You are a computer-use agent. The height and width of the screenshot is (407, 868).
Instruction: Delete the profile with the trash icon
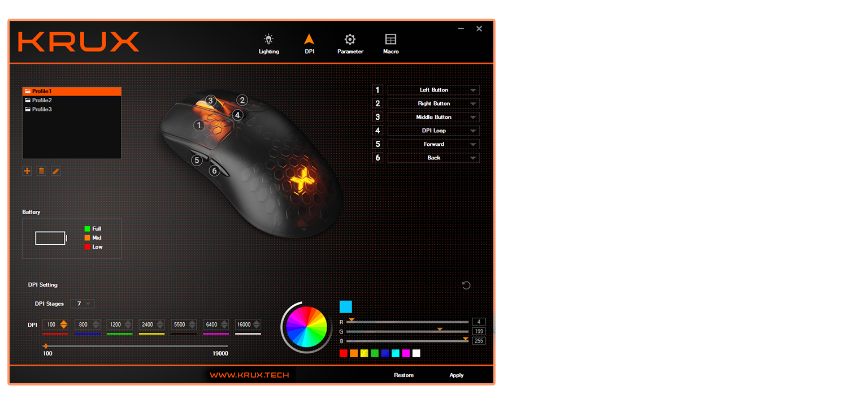pyautogui.click(x=41, y=171)
